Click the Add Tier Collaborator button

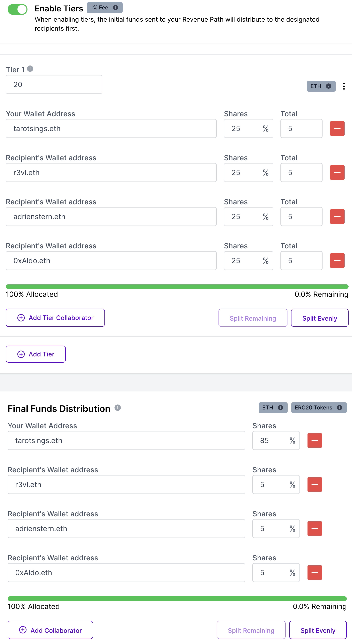(x=55, y=318)
